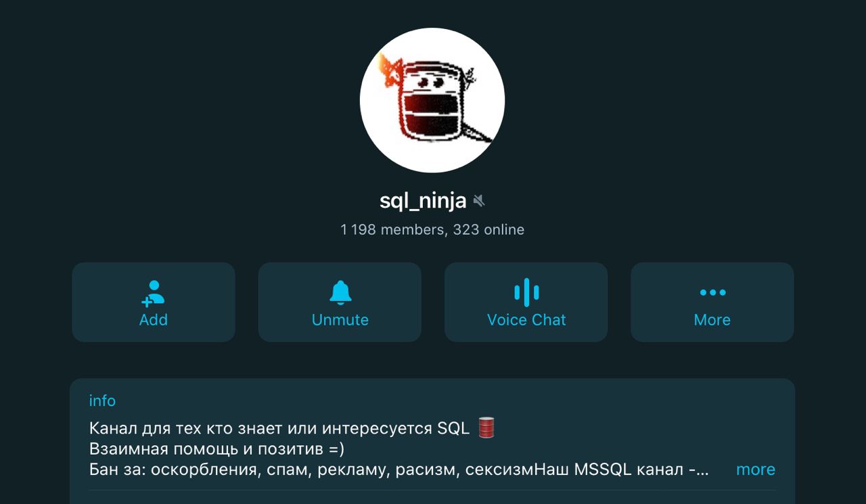Open the three-dots More icon
Screen dimensions: 866x504
point(712,292)
